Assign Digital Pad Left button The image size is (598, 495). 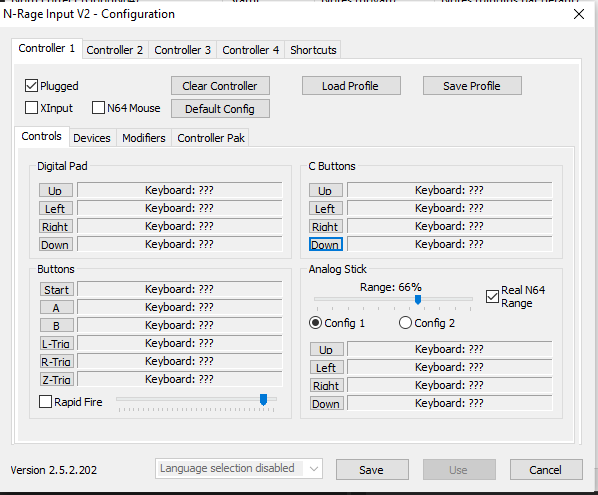coord(56,208)
